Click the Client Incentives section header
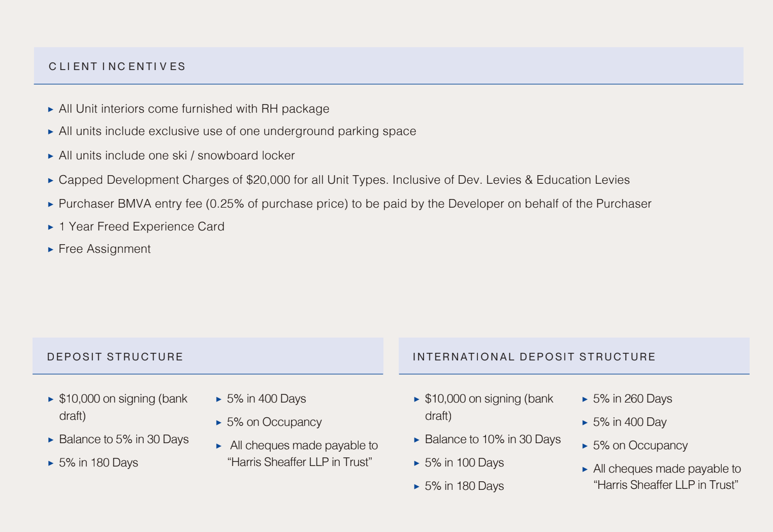773x532 pixels. (x=117, y=66)
